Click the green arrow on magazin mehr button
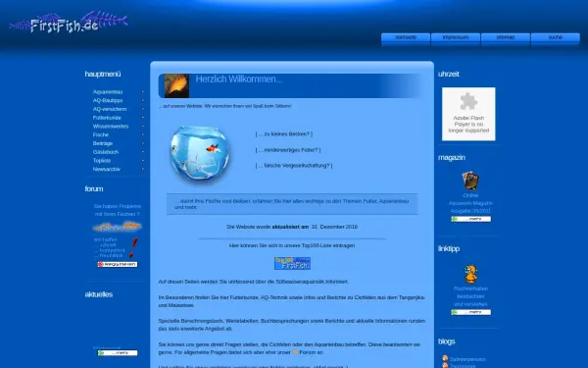Viewport: 588px width, 368px height. [x=454, y=219]
